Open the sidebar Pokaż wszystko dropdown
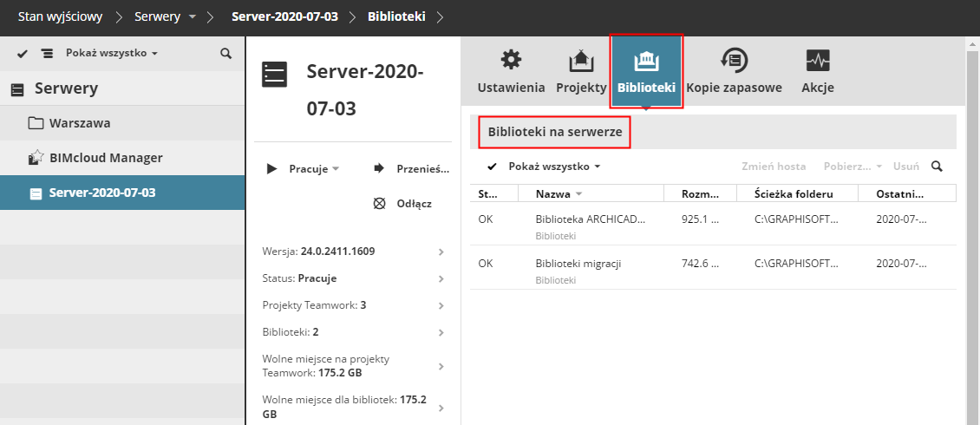The width and height of the screenshot is (980, 425). pyautogui.click(x=111, y=53)
